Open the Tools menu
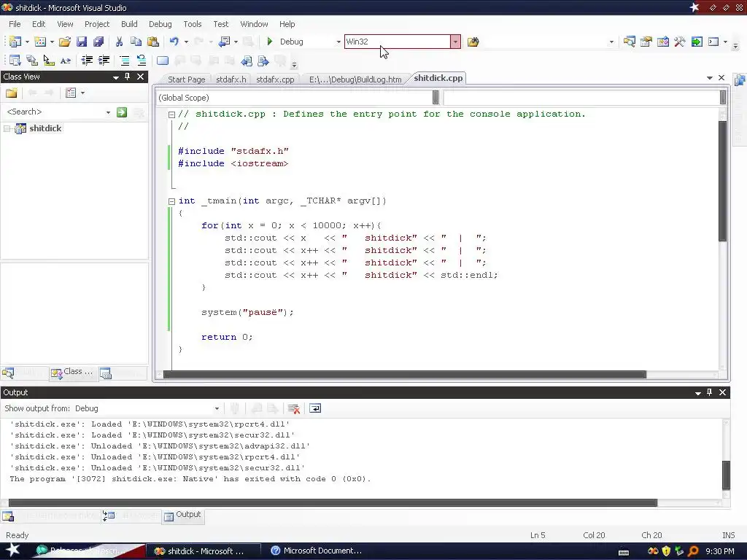Viewport: 747px width, 560px height. (x=193, y=24)
